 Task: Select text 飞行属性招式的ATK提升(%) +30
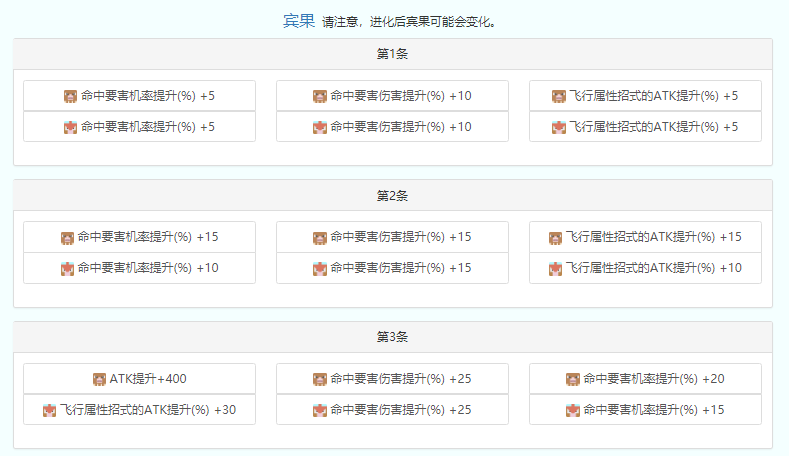pos(148,410)
